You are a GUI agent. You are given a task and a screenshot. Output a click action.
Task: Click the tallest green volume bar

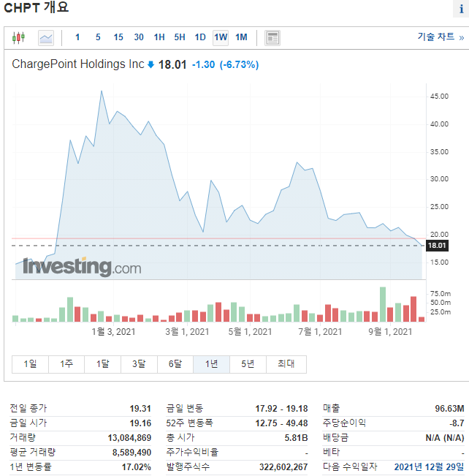click(383, 304)
